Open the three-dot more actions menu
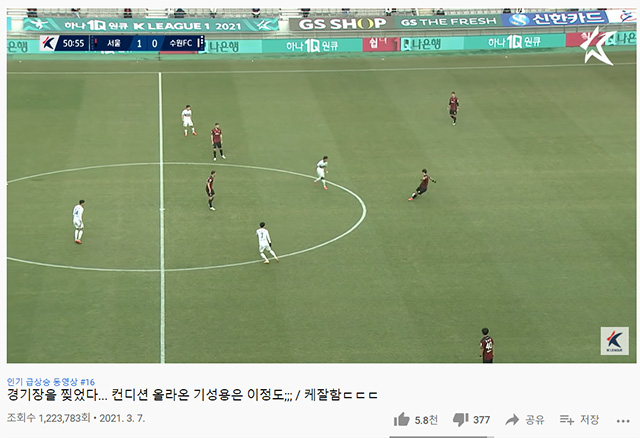 pos(623,421)
